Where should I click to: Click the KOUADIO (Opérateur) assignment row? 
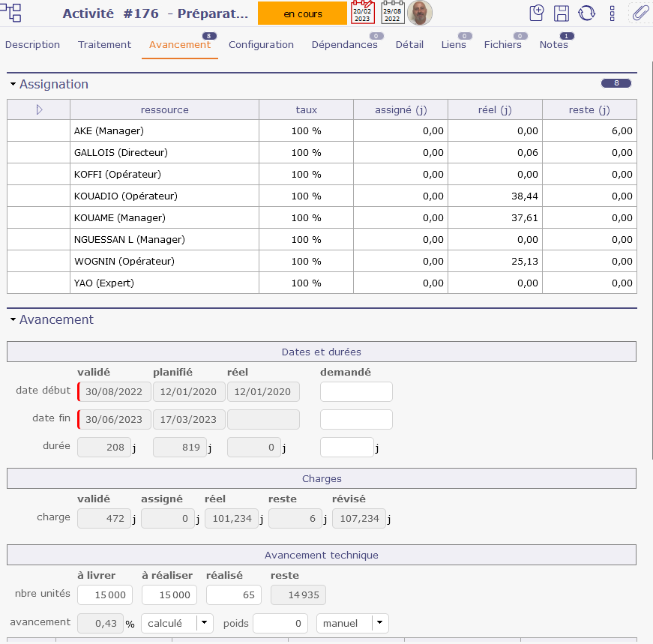(x=126, y=196)
